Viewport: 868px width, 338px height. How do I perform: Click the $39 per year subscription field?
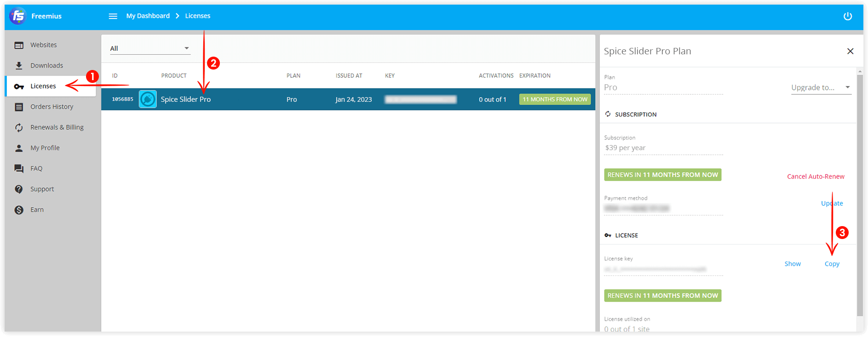coord(663,148)
